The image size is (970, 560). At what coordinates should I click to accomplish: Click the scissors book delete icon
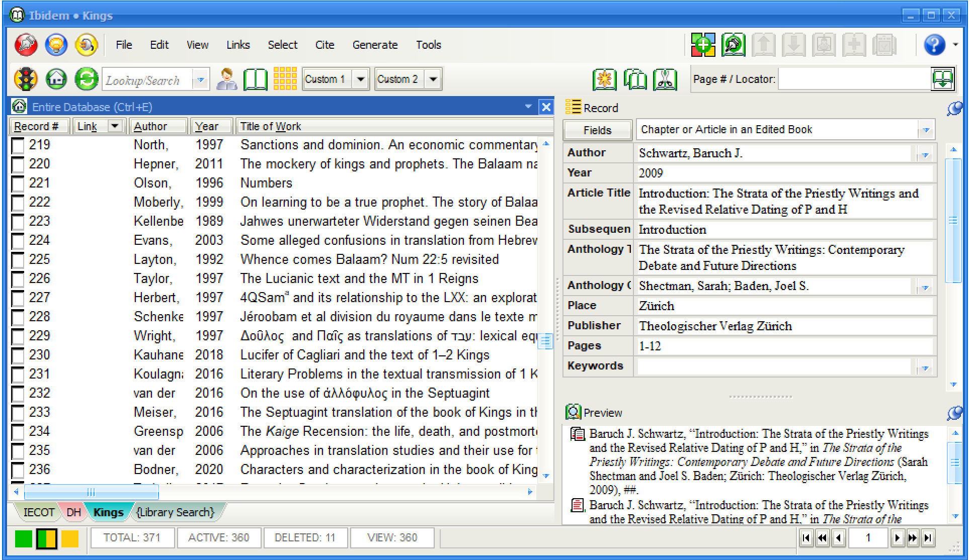coord(665,79)
